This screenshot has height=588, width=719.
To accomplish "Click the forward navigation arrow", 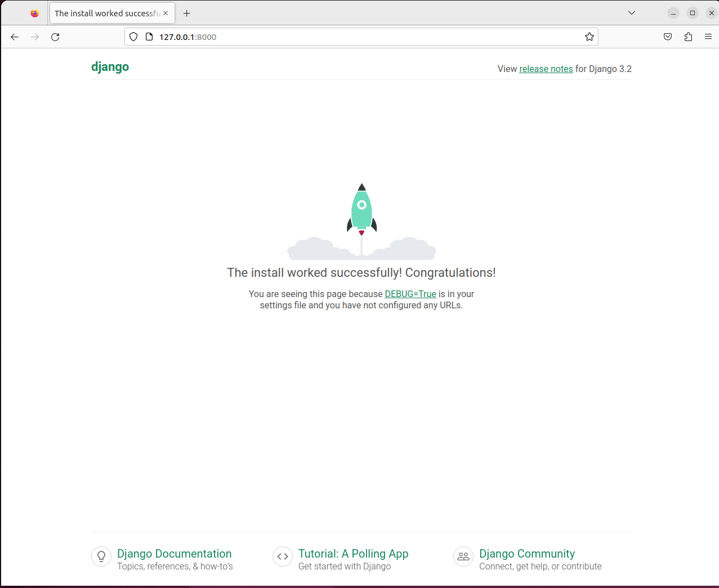I will point(35,37).
